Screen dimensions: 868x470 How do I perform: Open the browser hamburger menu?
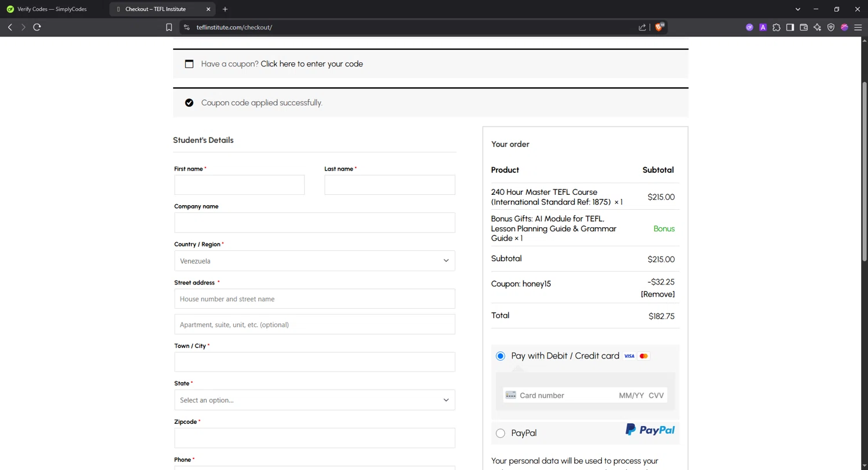pyautogui.click(x=858, y=27)
